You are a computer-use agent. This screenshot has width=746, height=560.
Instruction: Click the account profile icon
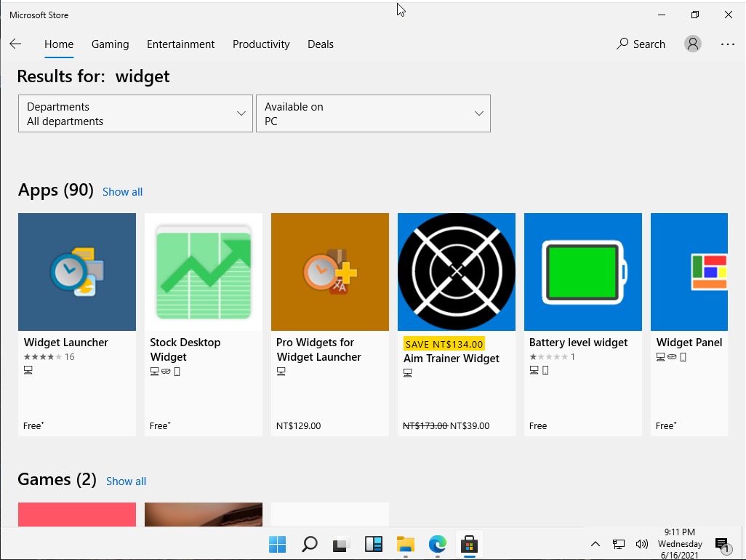[692, 44]
